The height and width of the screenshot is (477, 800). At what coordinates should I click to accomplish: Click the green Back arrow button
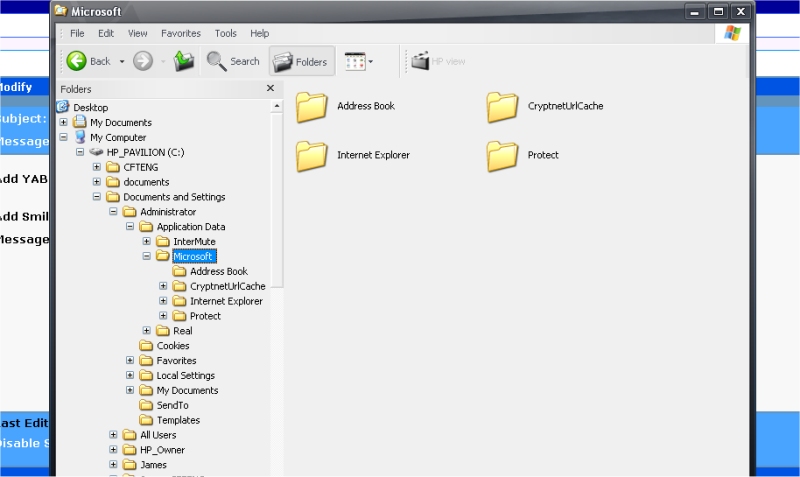pos(78,61)
